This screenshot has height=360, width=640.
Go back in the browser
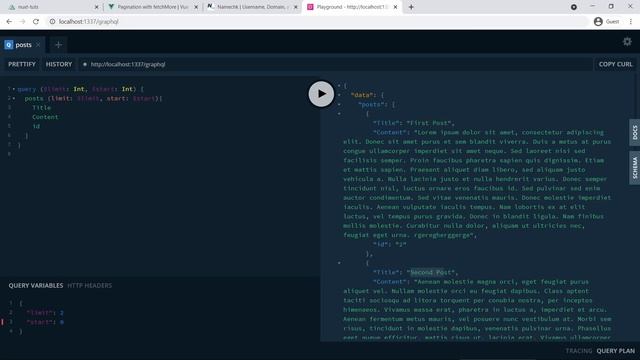[x=9, y=22]
